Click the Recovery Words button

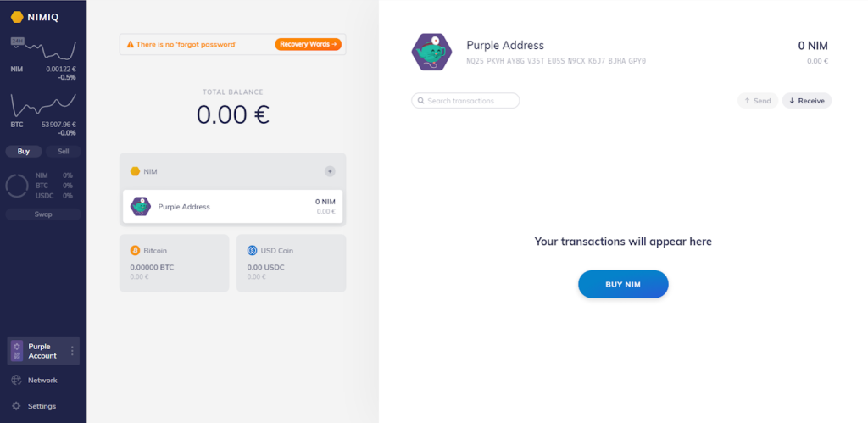coord(308,44)
